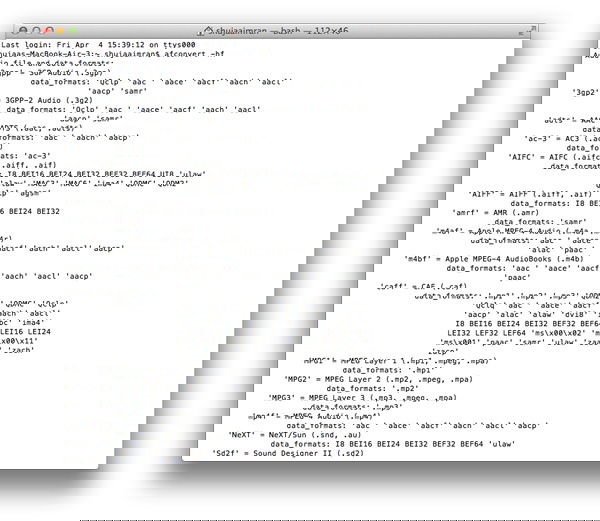Click the red close button of Terminal window

[49, 30]
